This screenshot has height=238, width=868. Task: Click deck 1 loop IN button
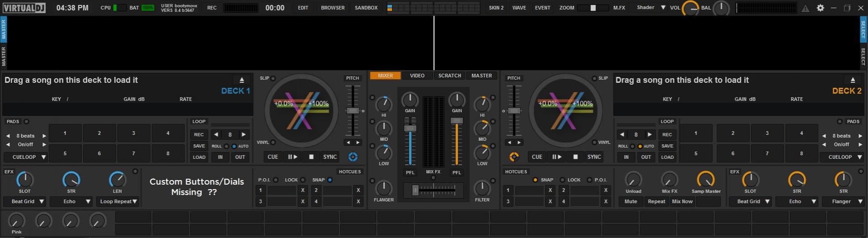[220, 157]
